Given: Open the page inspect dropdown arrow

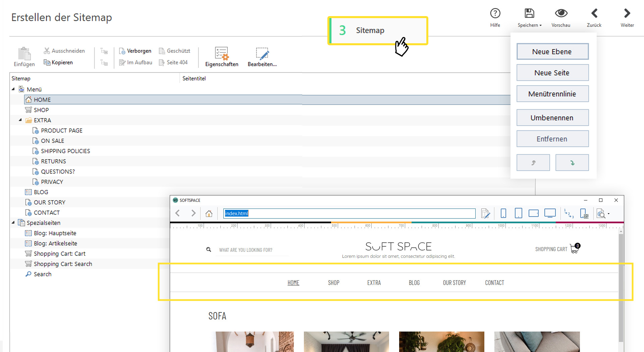Looking at the screenshot, I should coord(608,214).
